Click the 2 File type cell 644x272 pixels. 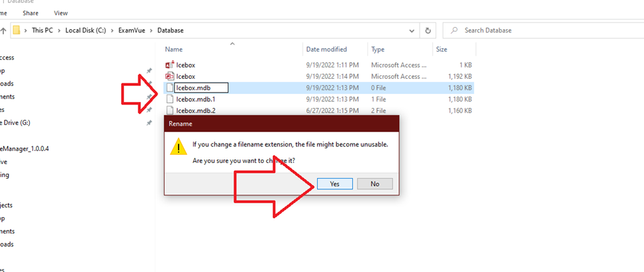point(379,111)
